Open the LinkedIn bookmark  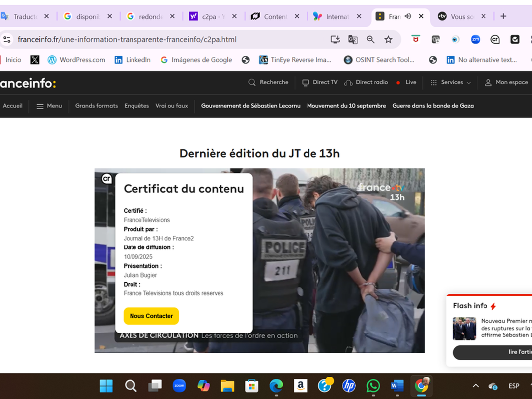133,60
